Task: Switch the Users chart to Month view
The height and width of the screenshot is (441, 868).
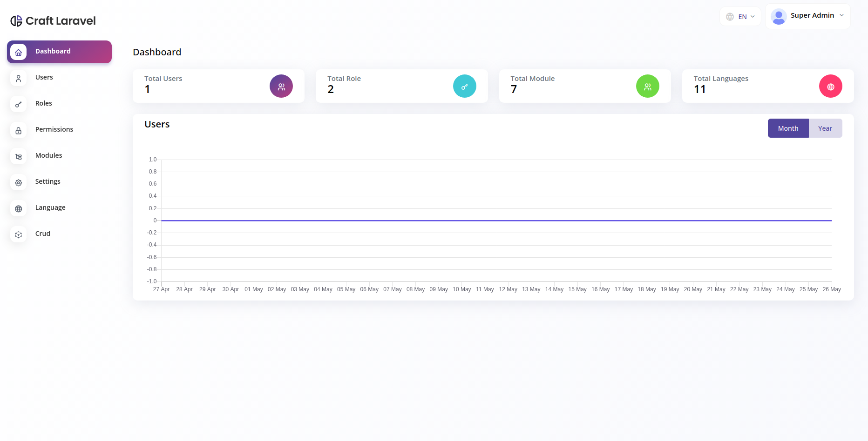Action: point(788,128)
